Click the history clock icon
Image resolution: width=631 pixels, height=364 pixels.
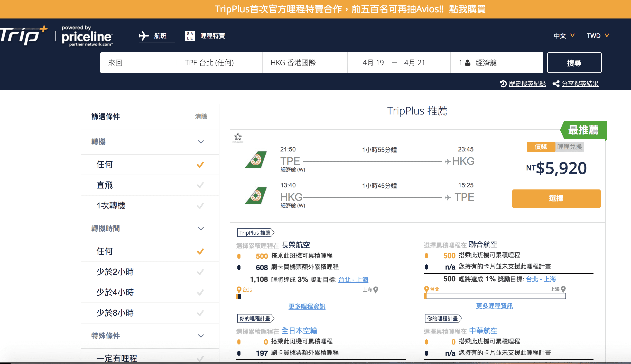[503, 84]
